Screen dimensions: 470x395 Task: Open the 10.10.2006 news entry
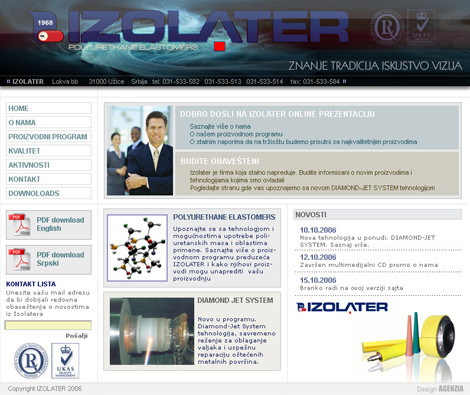pos(318,230)
